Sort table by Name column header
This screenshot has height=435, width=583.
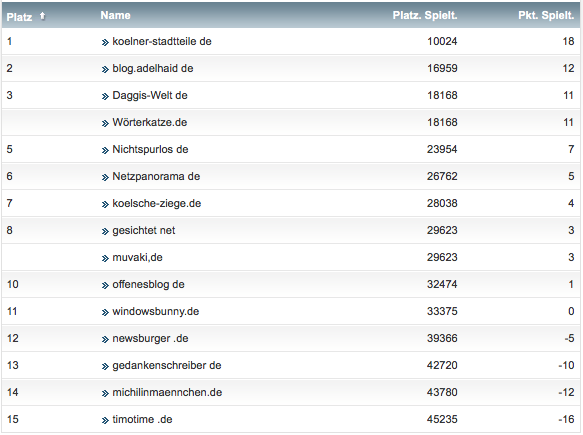point(115,15)
